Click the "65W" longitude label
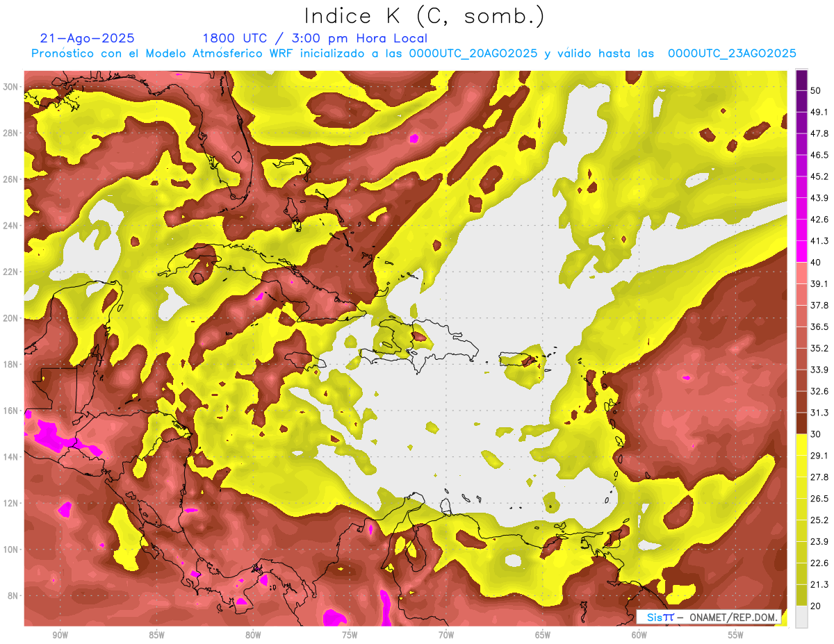834x644 pixels. [x=543, y=635]
